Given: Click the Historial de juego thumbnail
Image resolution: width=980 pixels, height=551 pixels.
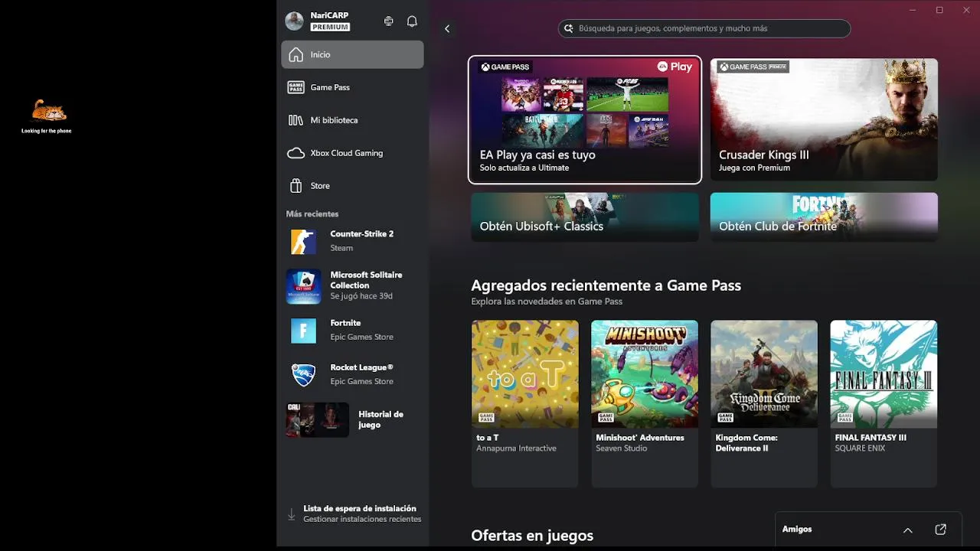Looking at the screenshot, I should click(x=317, y=419).
